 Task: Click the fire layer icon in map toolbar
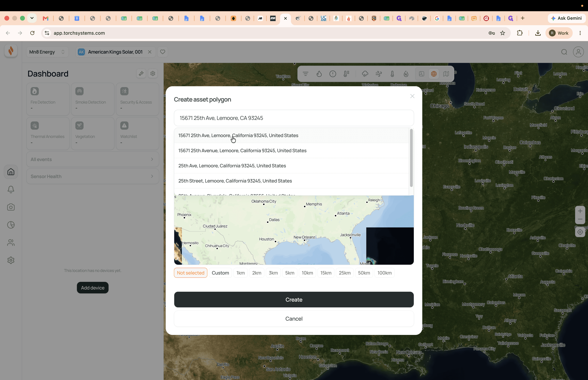tap(319, 74)
